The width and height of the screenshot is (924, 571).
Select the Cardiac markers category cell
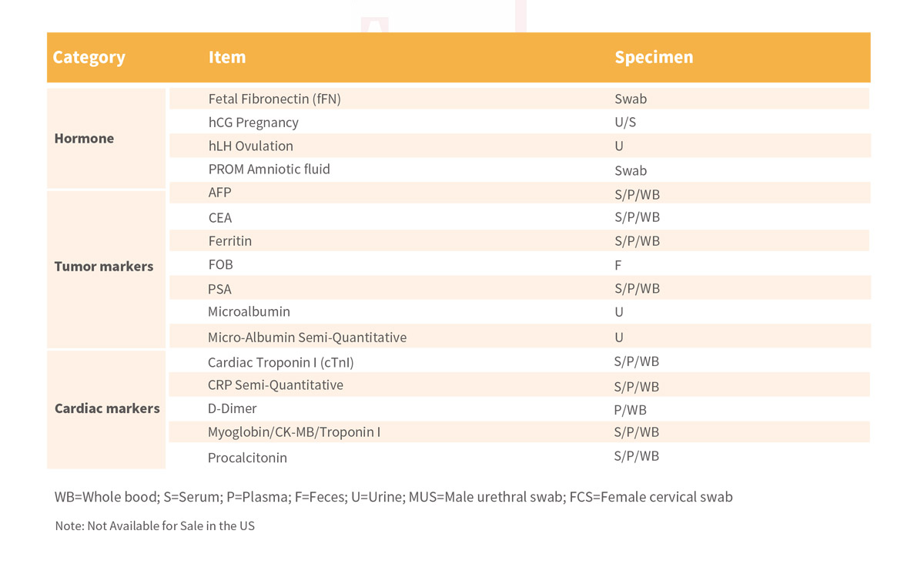pos(107,408)
